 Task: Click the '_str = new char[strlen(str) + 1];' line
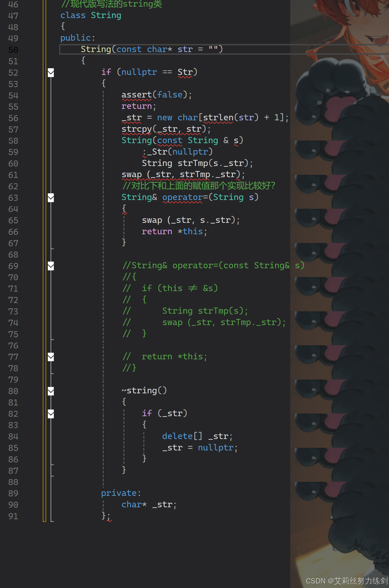(205, 118)
